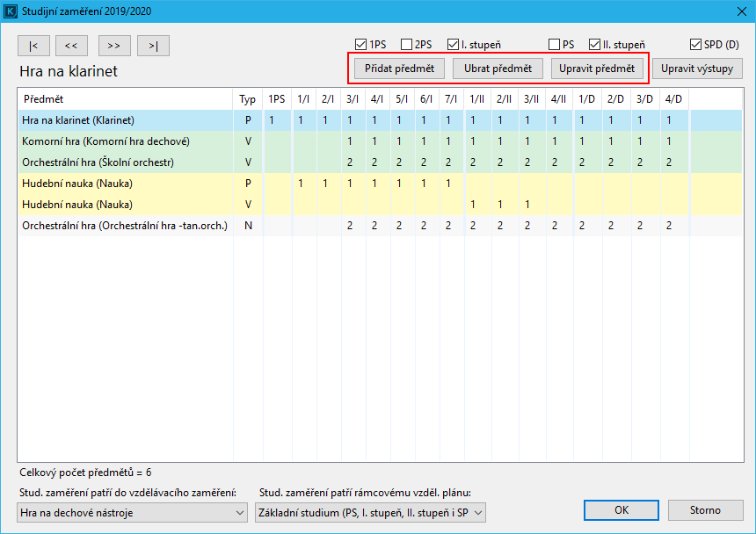Screen dimensions: 756x534
Task: Open Upravit výstupy
Action: point(696,69)
